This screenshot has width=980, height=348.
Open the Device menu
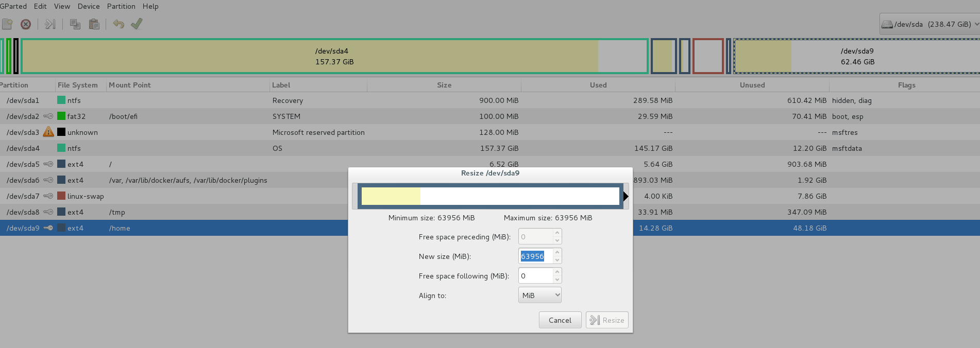click(x=89, y=6)
